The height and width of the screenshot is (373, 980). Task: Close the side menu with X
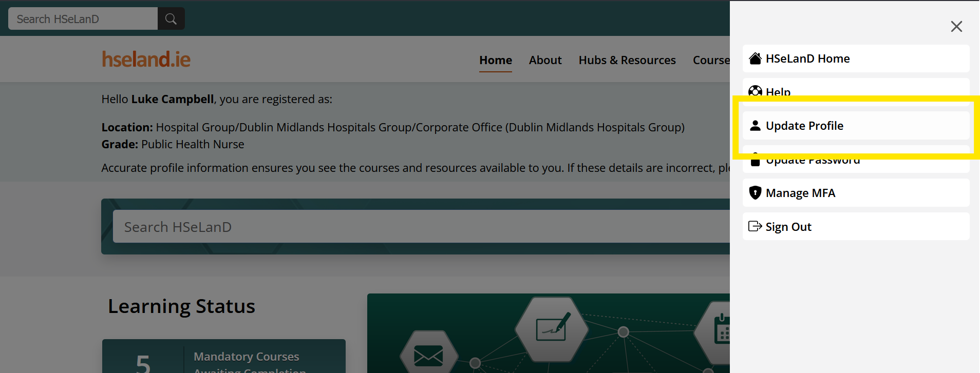956,26
